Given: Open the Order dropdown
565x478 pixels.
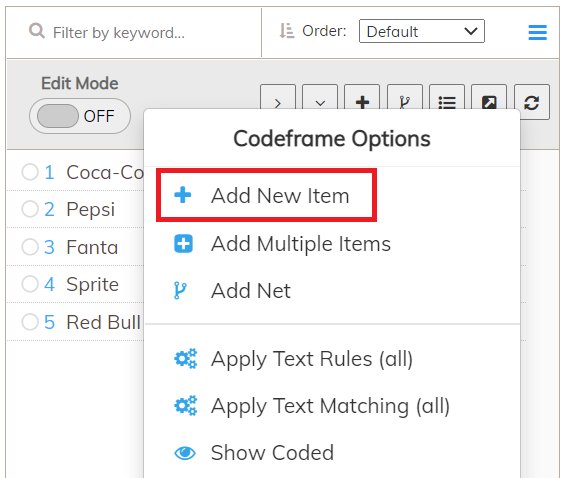Looking at the screenshot, I should click(x=422, y=31).
